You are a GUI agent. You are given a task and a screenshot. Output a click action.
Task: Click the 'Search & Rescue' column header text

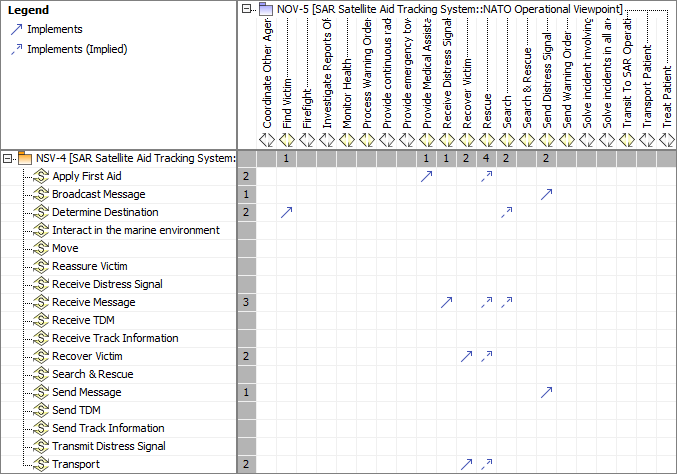[x=527, y=88]
